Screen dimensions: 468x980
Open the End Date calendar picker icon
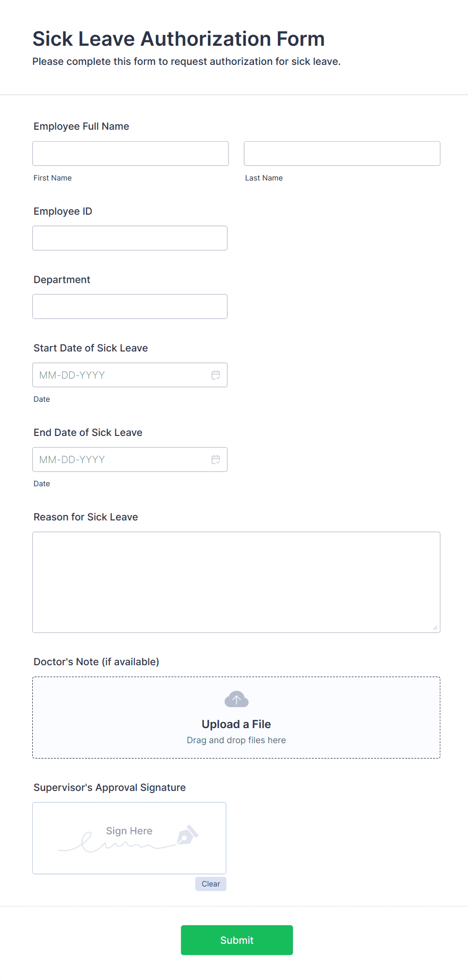[216, 460]
